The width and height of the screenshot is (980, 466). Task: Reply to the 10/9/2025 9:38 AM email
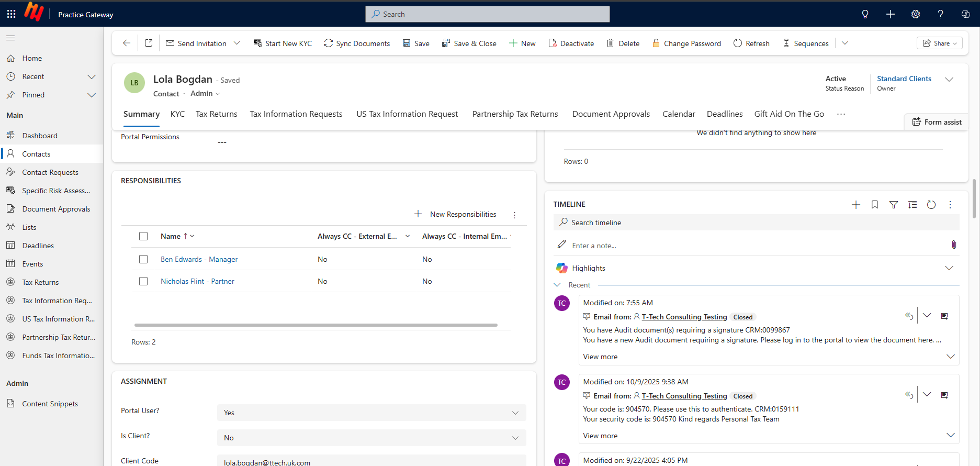[x=909, y=395]
